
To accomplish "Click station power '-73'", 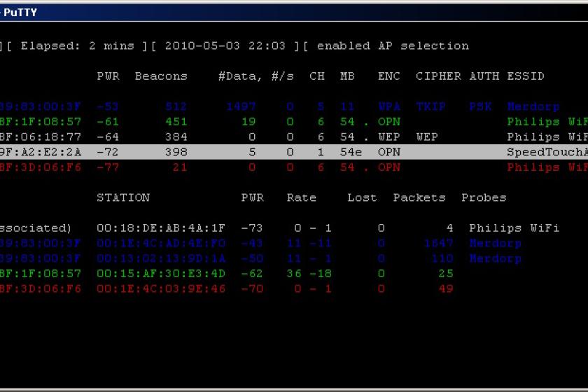I will pos(252,228).
